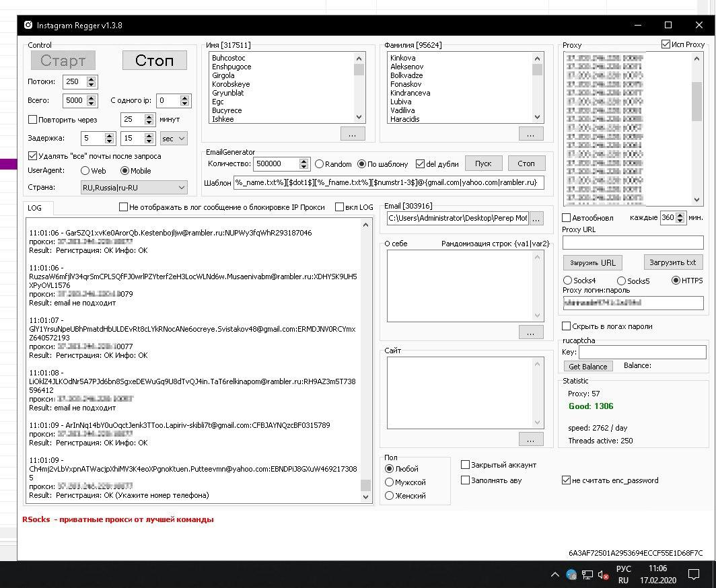The height and width of the screenshot is (588, 716).
Task: Increase the Потоки thread count
Action: 92,78
